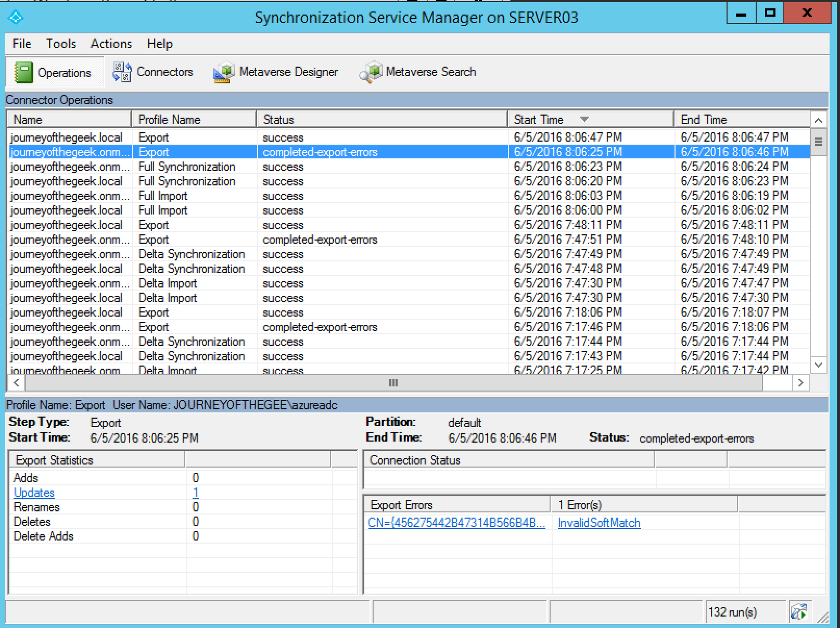Click the Connectors toolbar icon
The height and width of the screenshot is (628, 840).
click(122, 72)
